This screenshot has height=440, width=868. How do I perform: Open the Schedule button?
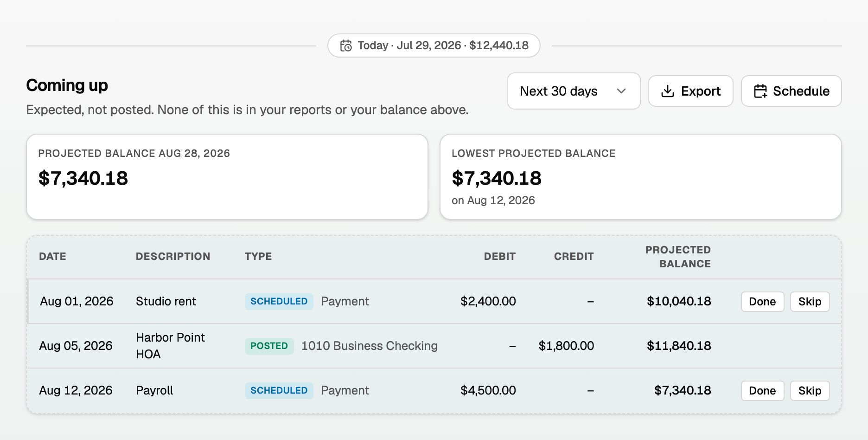[x=791, y=91]
